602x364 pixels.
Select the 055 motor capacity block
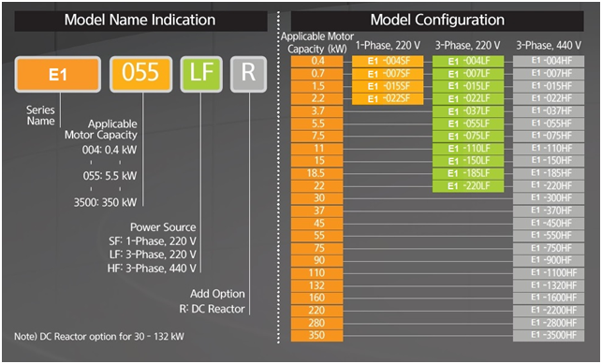pyautogui.click(x=140, y=75)
